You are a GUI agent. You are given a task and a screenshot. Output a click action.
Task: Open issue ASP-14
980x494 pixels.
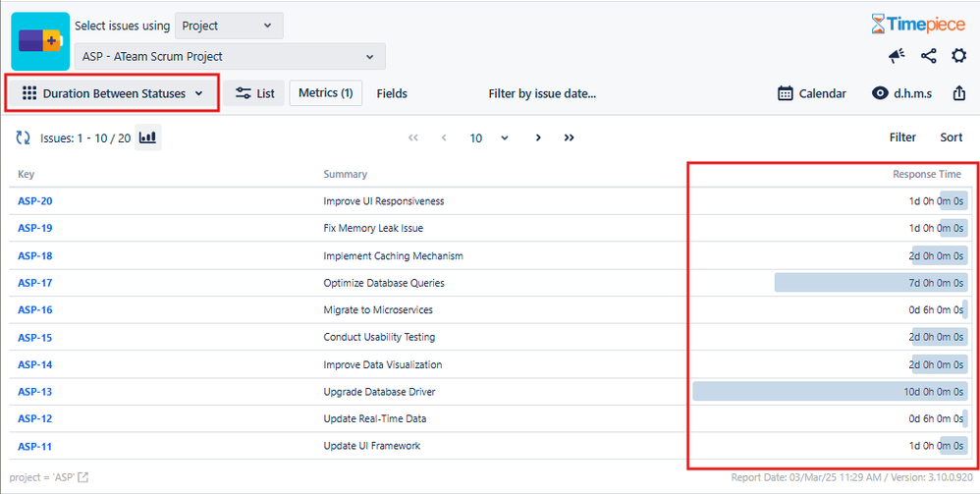[x=35, y=364]
